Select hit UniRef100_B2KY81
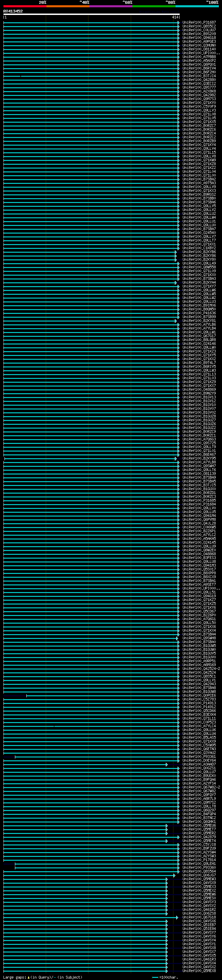 pos(199,321)
